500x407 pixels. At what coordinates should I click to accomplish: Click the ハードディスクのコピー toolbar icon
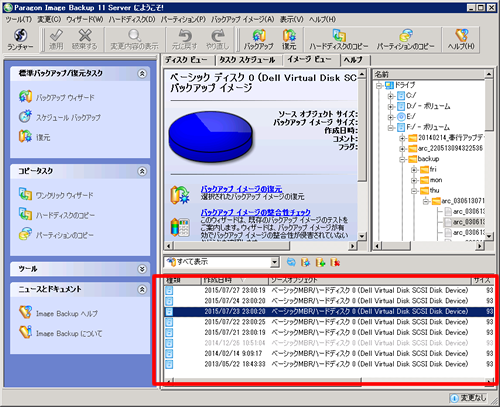[339, 39]
